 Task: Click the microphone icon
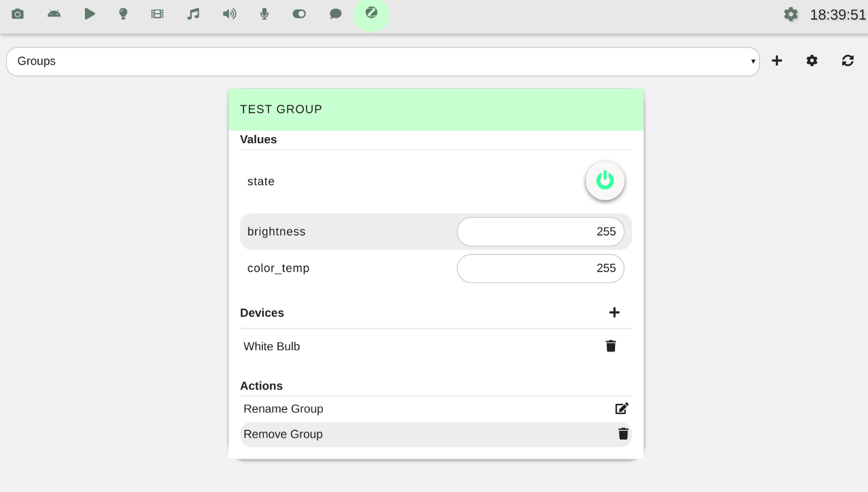264,14
